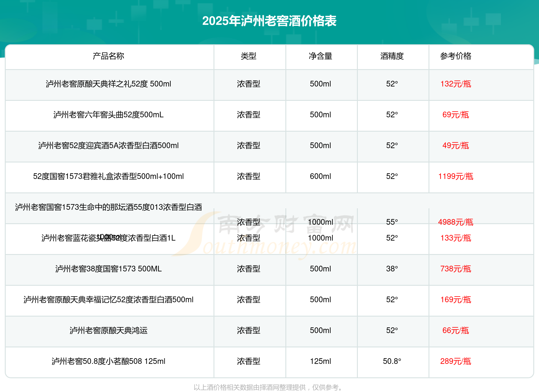Click "52°" in the 133元/瓶 row
This screenshot has width=539, height=392.
coord(392,238)
